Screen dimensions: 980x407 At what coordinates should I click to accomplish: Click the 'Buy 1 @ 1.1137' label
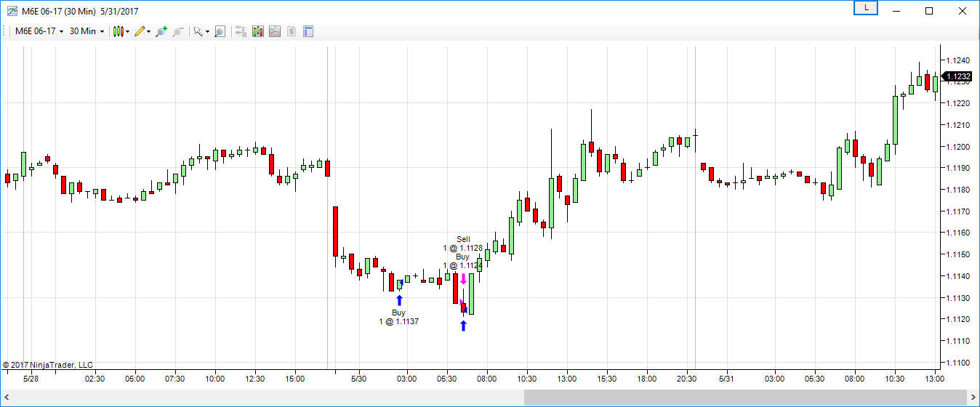pyautogui.click(x=398, y=317)
